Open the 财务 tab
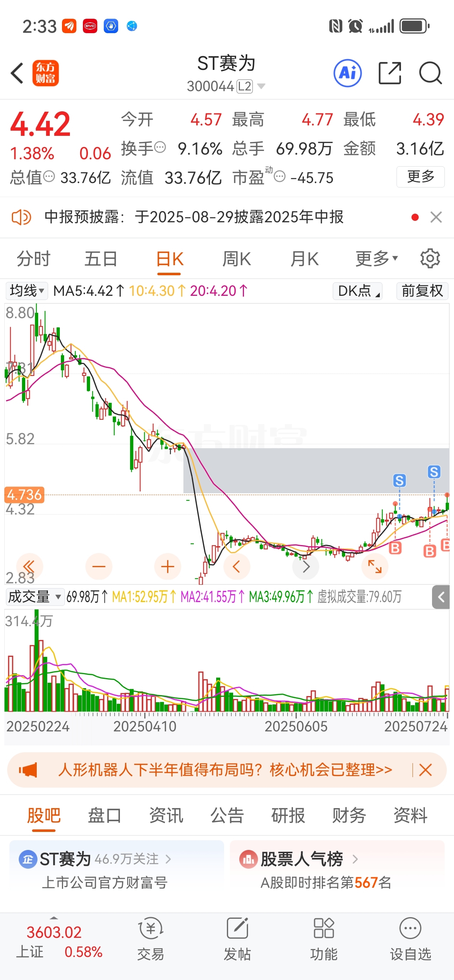 point(350,815)
